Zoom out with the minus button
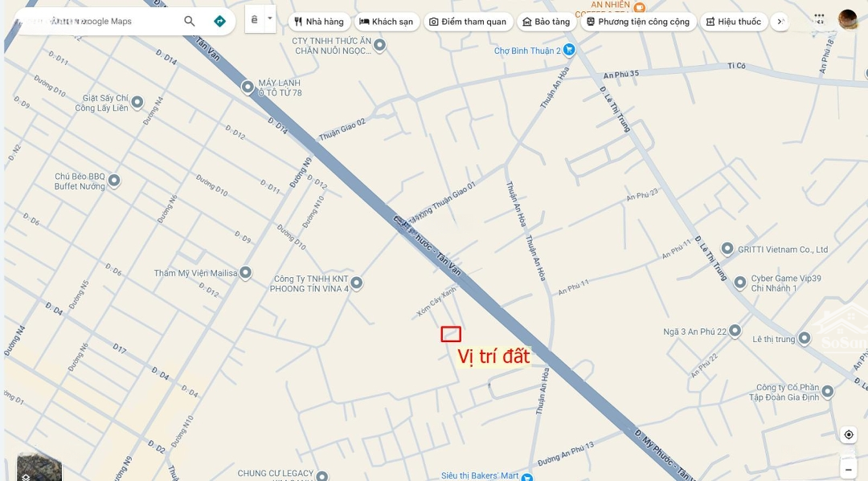The width and height of the screenshot is (868, 481). pyautogui.click(x=849, y=470)
